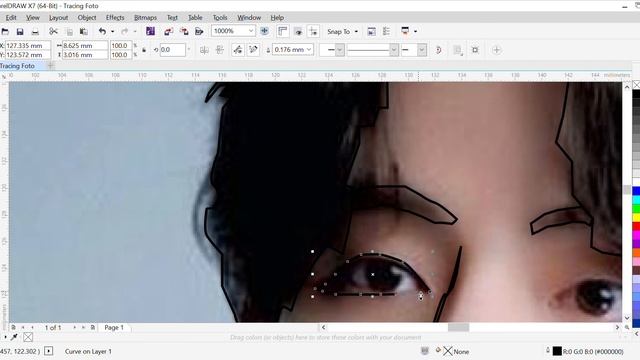Open the Layout menu
The height and width of the screenshot is (360, 640).
[x=58, y=18]
